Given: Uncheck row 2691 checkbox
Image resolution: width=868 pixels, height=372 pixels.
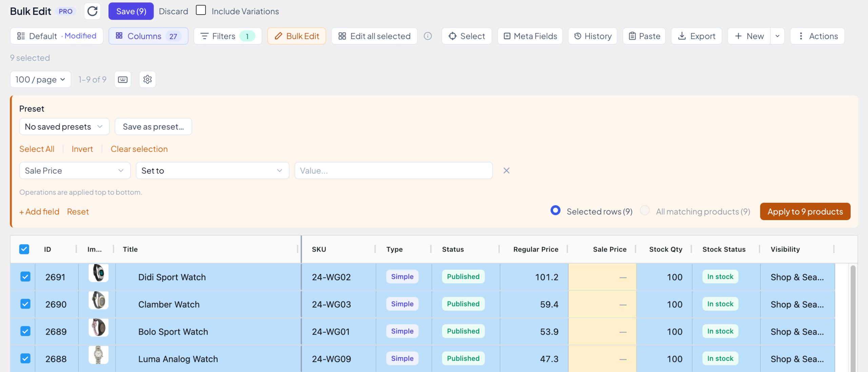Looking at the screenshot, I should pos(25,277).
